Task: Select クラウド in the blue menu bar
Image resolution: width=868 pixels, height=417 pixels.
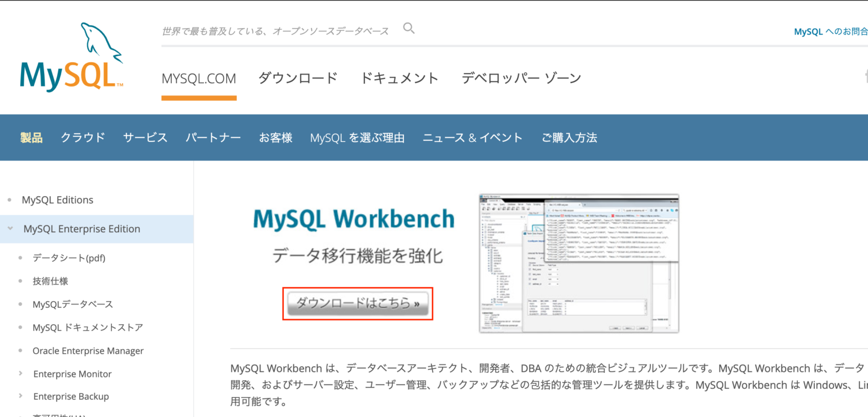Action: pos(83,138)
